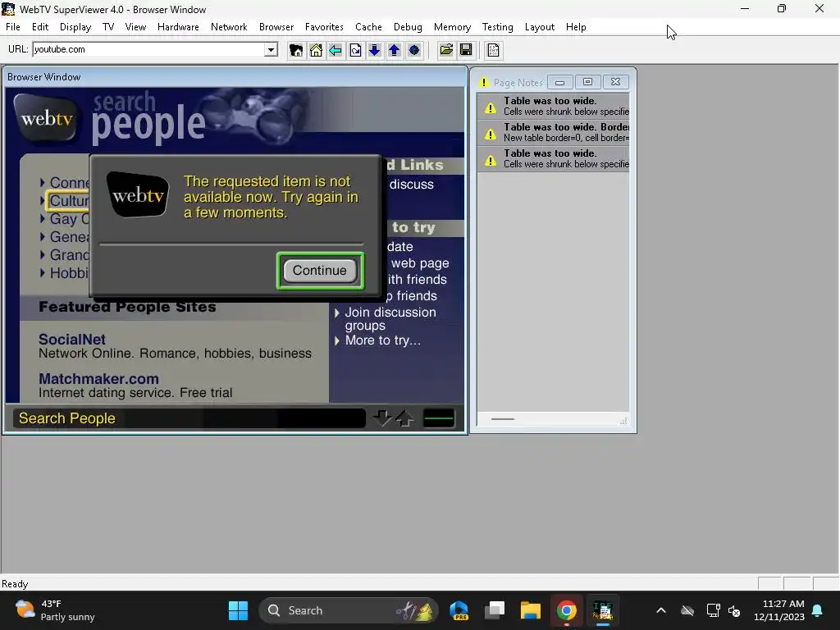The width and height of the screenshot is (840, 630).
Task: Click first 'Table was too wide' warning icon
Action: point(491,108)
